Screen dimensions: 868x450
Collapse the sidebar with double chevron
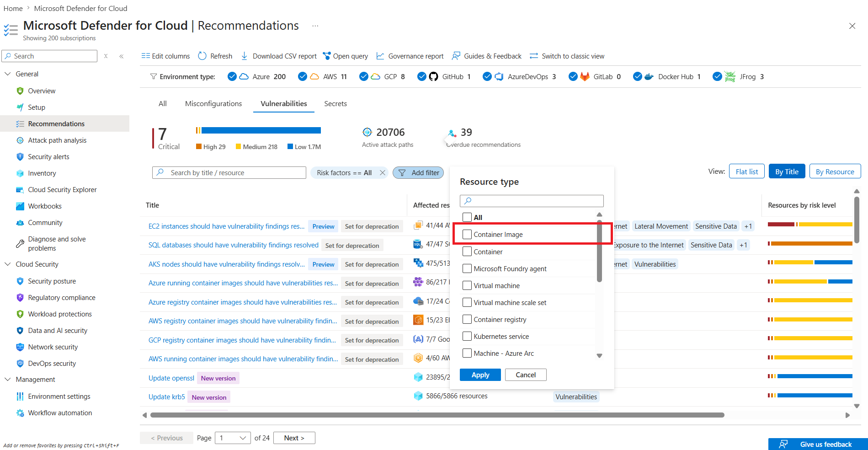[122, 56]
